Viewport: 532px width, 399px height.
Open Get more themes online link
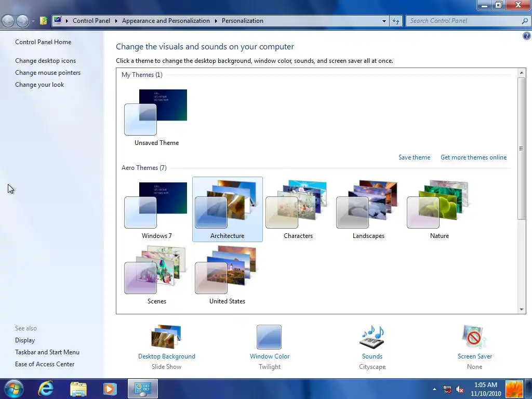(x=473, y=157)
